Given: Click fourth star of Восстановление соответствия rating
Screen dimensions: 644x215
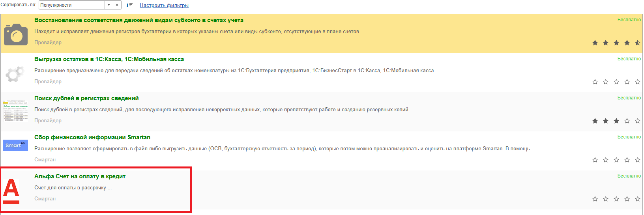Looking at the screenshot, I should click(627, 43).
